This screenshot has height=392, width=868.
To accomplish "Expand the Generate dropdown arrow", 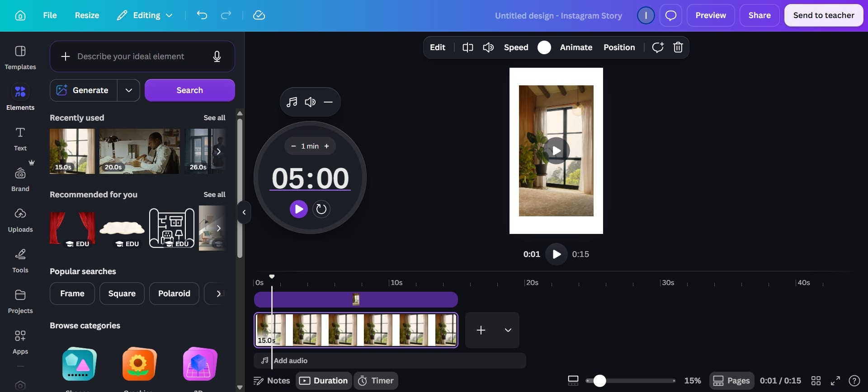I will pyautogui.click(x=129, y=90).
